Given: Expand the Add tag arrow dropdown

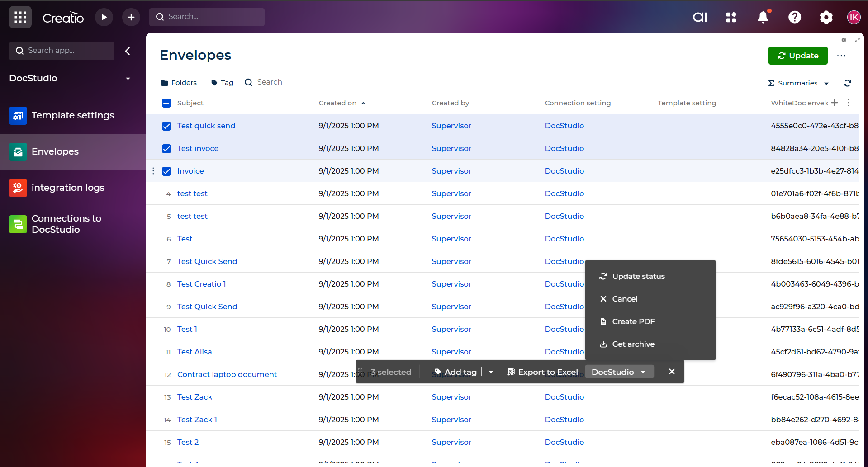Looking at the screenshot, I should (491, 372).
